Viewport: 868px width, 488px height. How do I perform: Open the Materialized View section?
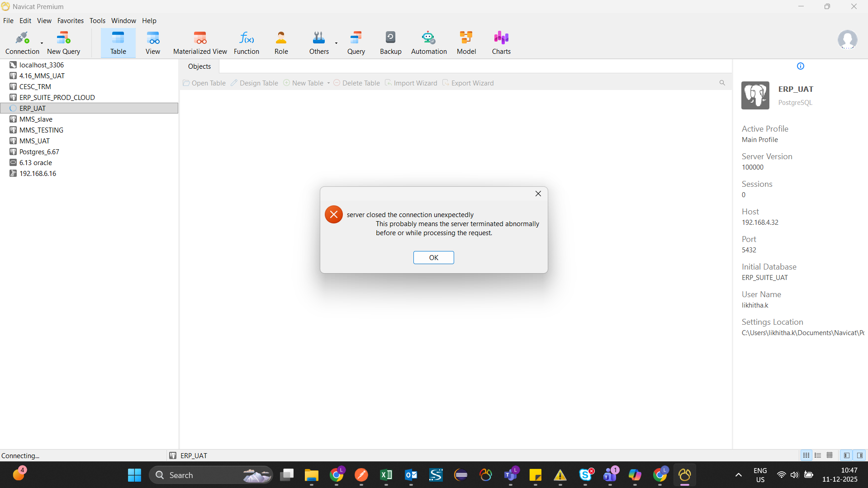click(x=200, y=43)
